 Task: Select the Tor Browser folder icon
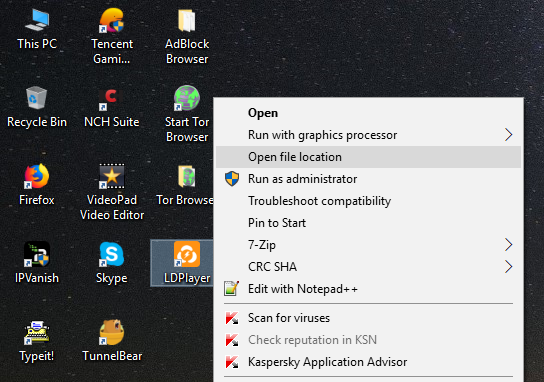[187, 176]
